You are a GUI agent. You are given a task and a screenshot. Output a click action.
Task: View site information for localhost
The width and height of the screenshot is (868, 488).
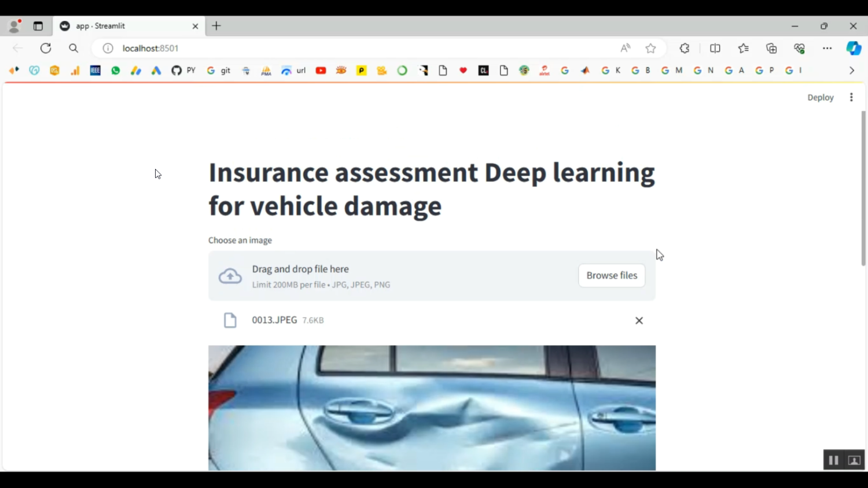point(108,48)
